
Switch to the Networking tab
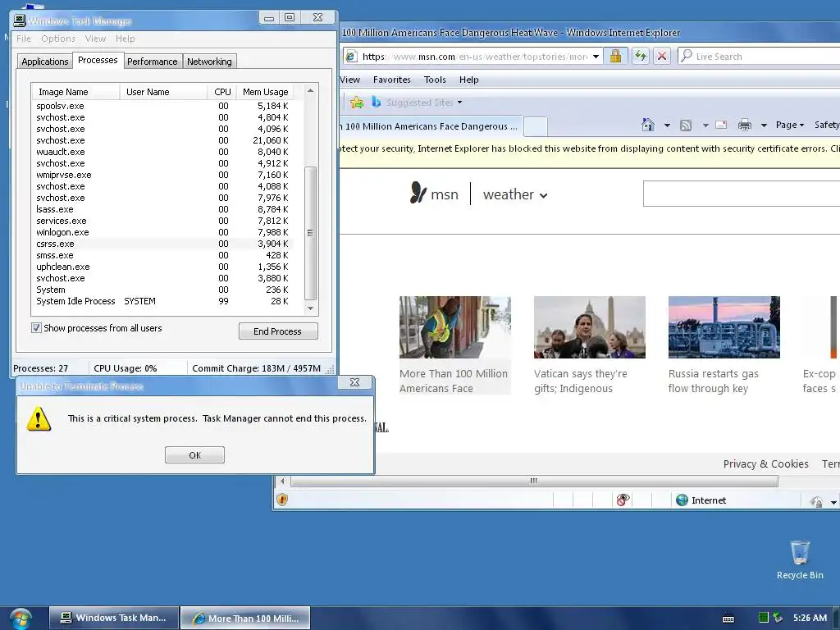click(x=209, y=61)
